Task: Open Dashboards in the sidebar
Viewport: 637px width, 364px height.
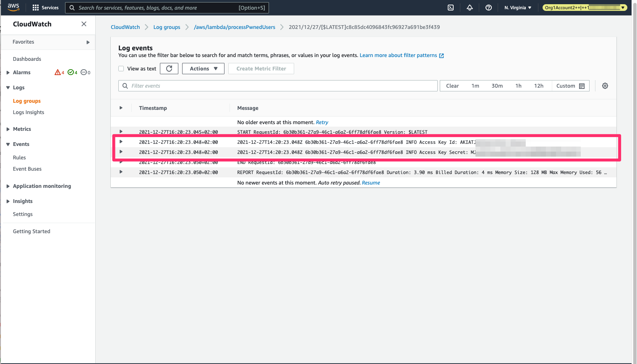Action: click(x=27, y=59)
